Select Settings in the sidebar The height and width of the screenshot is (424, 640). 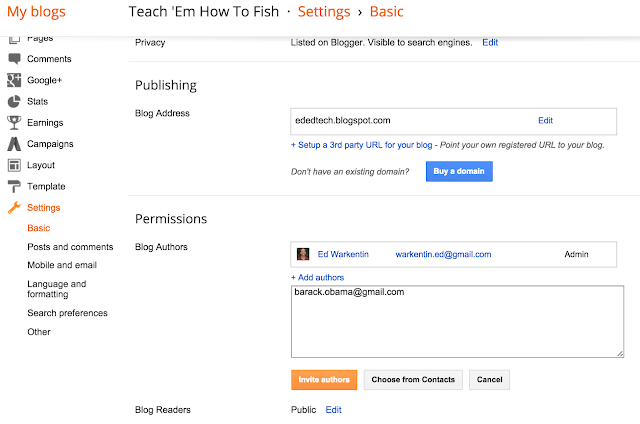(x=44, y=208)
